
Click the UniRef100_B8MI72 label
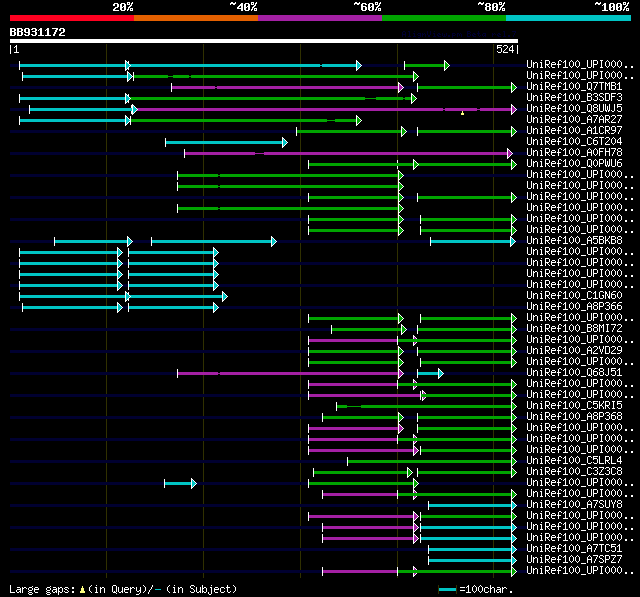coord(574,329)
